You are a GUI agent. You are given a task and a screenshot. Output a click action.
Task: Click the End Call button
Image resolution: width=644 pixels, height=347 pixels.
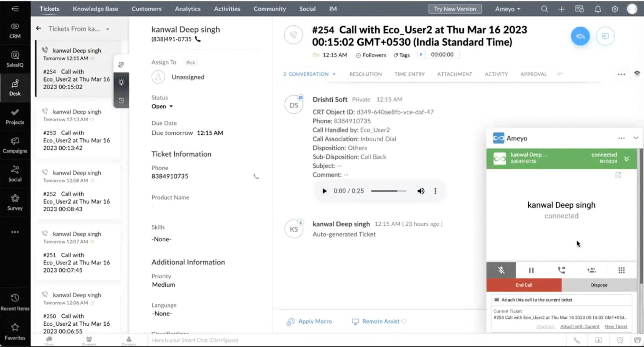tap(524, 285)
